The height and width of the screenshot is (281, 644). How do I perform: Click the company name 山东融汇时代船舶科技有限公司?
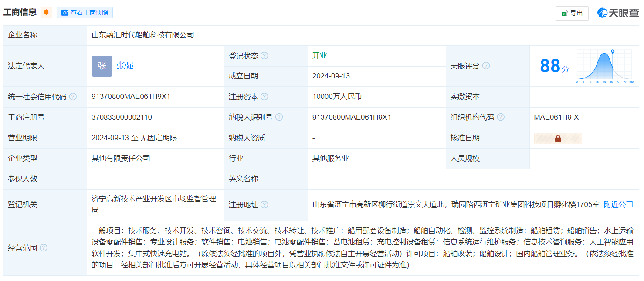point(143,35)
